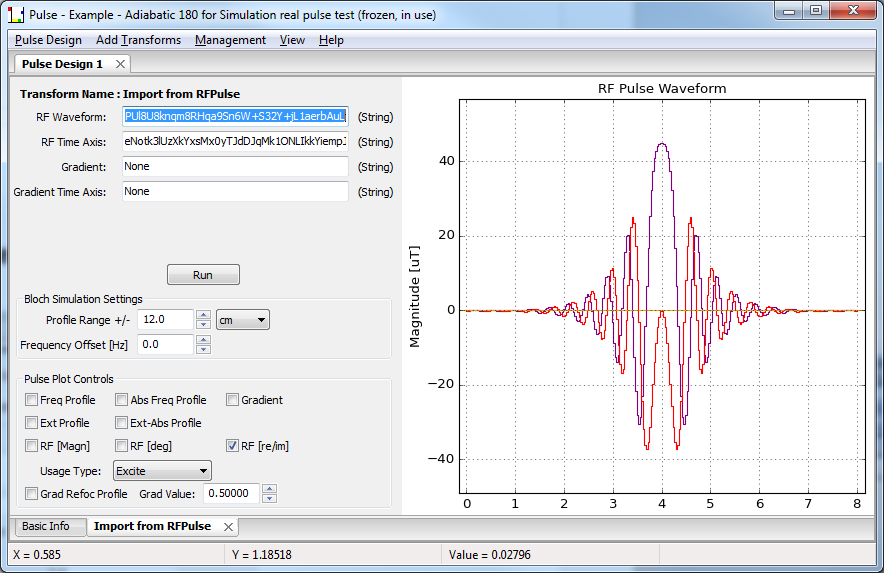Open the Add Transforms menu

click(x=138, y=40)
